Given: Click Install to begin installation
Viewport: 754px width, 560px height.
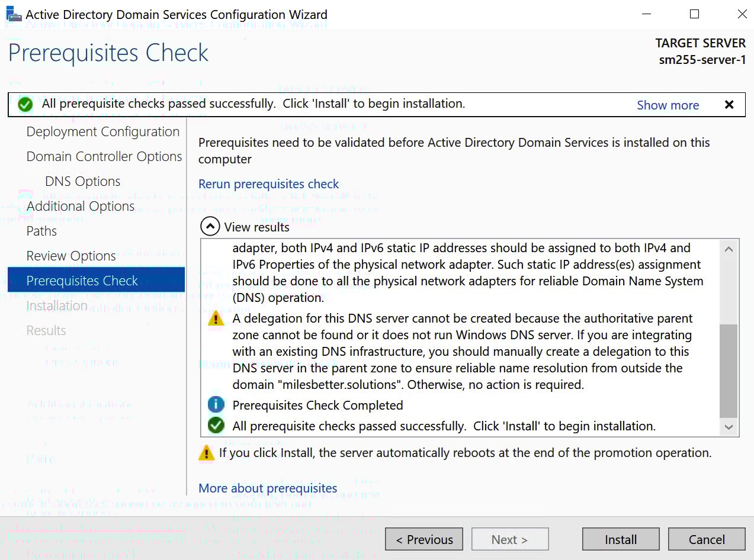Looking at the screenshot, I should (621, 539).
